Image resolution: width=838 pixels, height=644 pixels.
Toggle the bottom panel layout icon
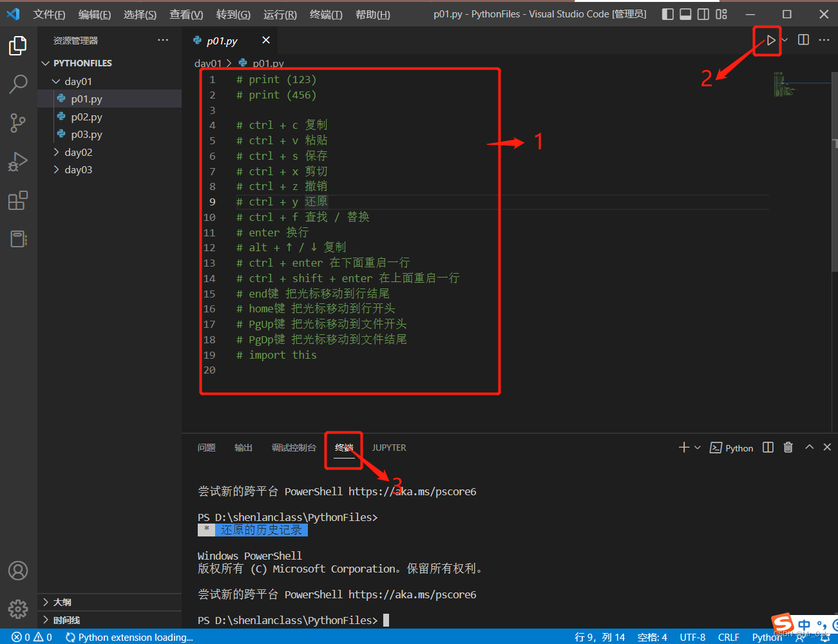pyautogui.click(x=686, y=14)
